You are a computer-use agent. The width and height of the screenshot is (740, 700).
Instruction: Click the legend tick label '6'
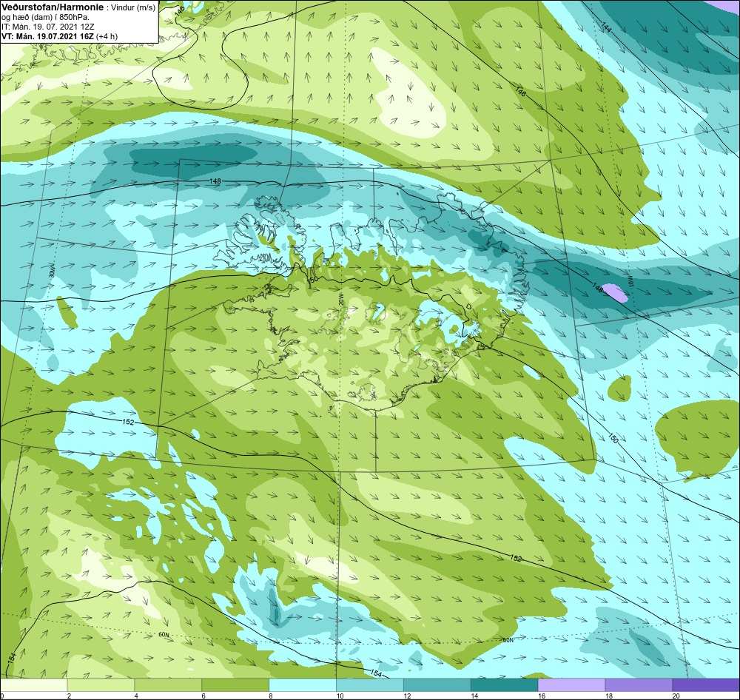click(203, 696)
